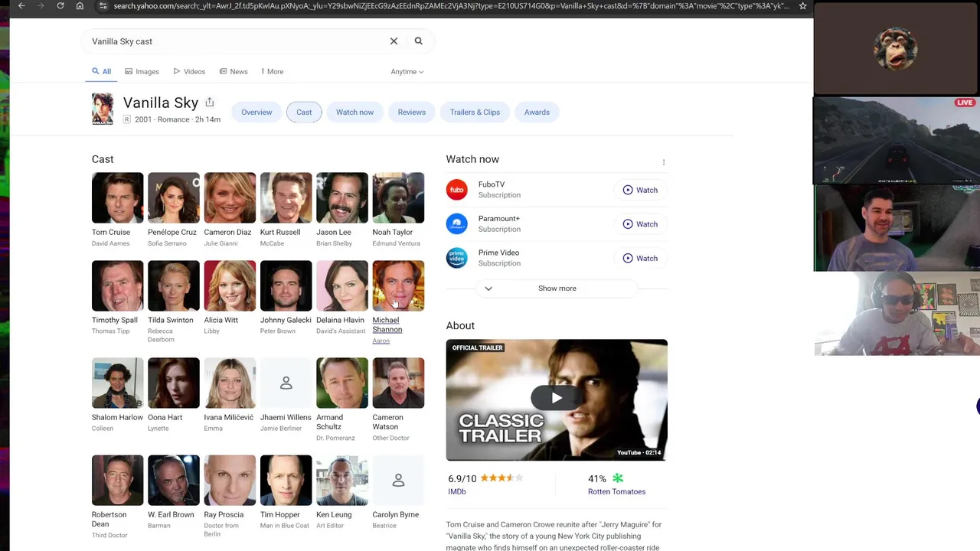Open Ray Proscia cast name
The height and width of the screenshot is (551, 980).
click(224, 514)
